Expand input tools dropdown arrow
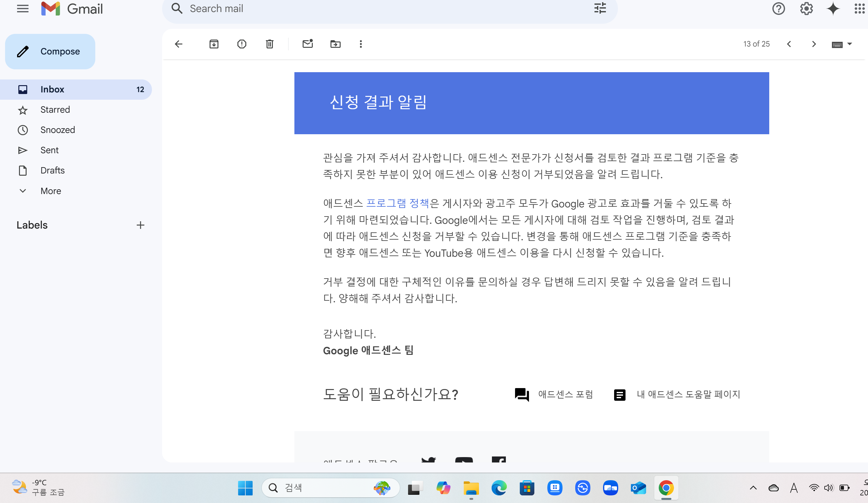 (850, 44)
